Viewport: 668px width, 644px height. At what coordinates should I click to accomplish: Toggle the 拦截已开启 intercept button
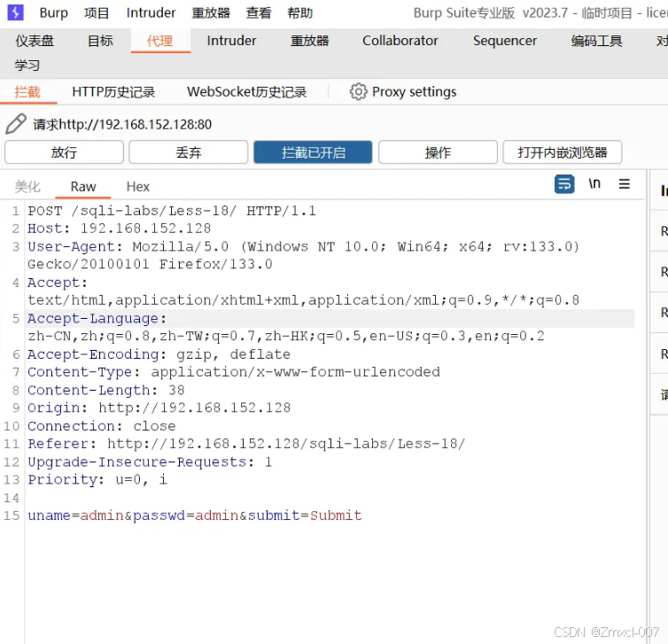(x=313, y=152)
